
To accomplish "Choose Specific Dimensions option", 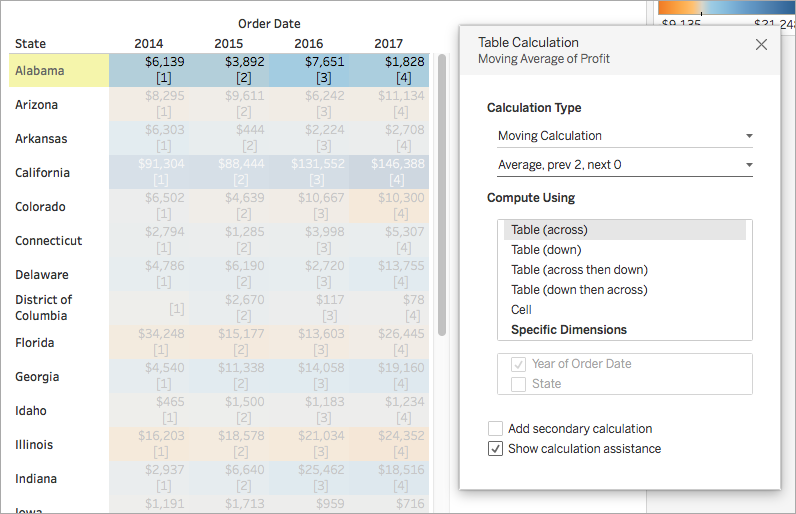I will pyautogui.click(x=569, y=330).
